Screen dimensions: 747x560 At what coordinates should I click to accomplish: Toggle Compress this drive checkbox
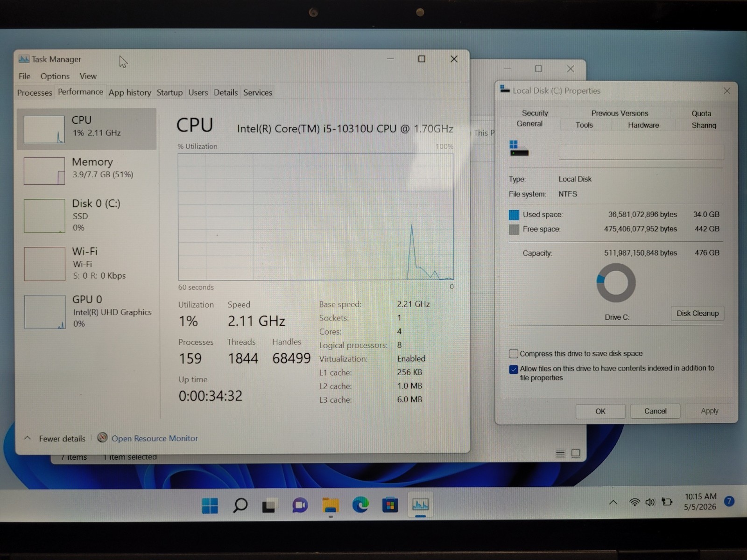[514, 353]
